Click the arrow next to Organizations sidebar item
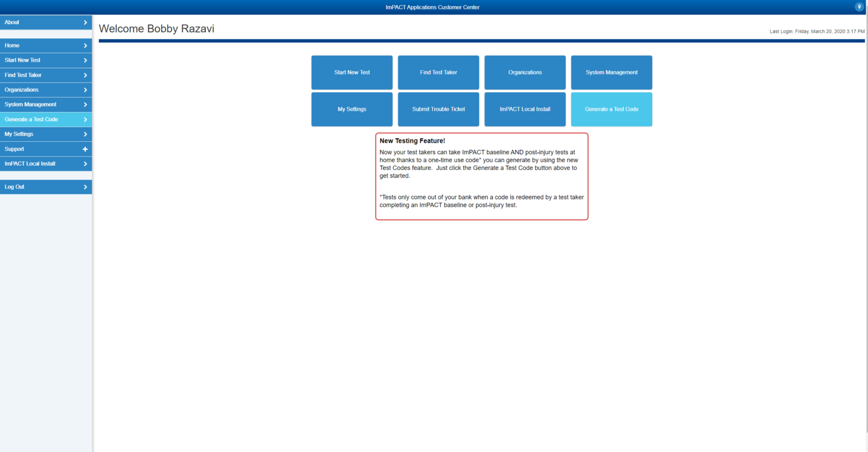The image size is (868, 452). click(x=85, y=90)
